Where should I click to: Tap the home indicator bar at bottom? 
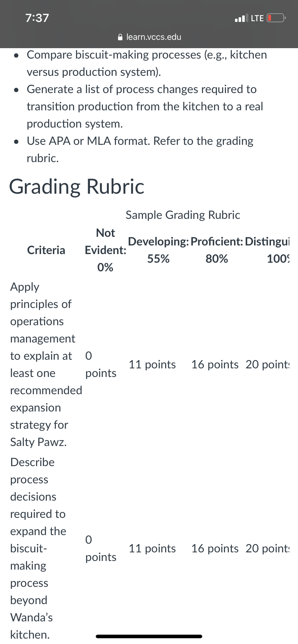(149, 636)
